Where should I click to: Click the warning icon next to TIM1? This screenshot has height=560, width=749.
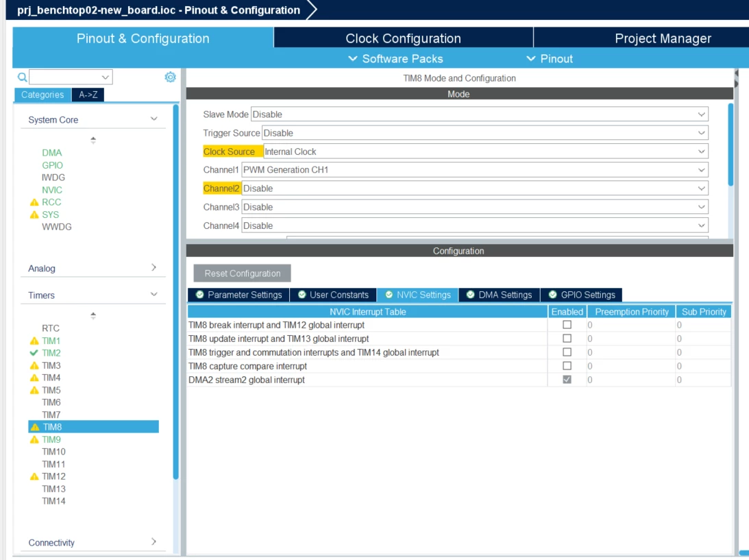(34, 341)
